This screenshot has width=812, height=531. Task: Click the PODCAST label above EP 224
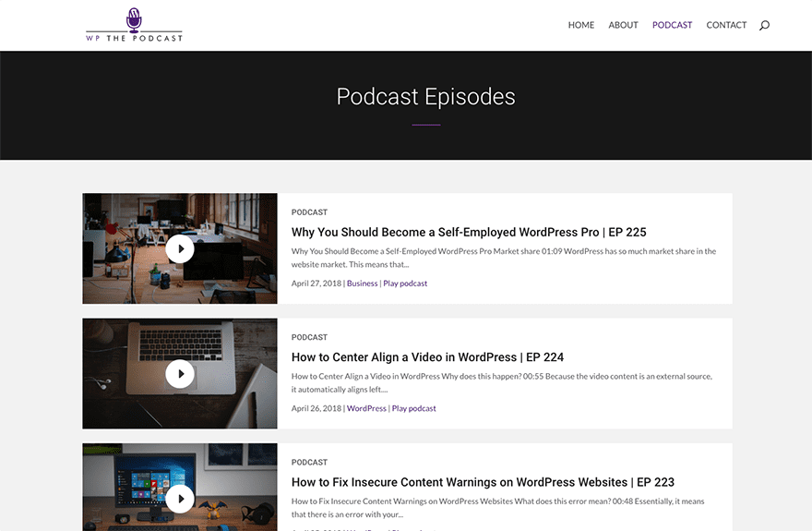309,337
